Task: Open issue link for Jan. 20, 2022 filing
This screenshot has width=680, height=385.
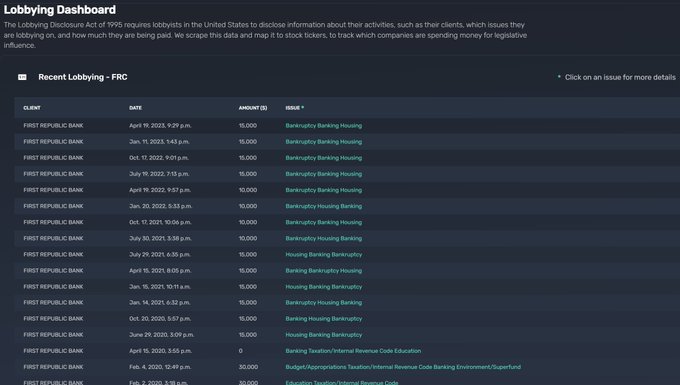Action: pyautogui.click(x=324, y=206)
